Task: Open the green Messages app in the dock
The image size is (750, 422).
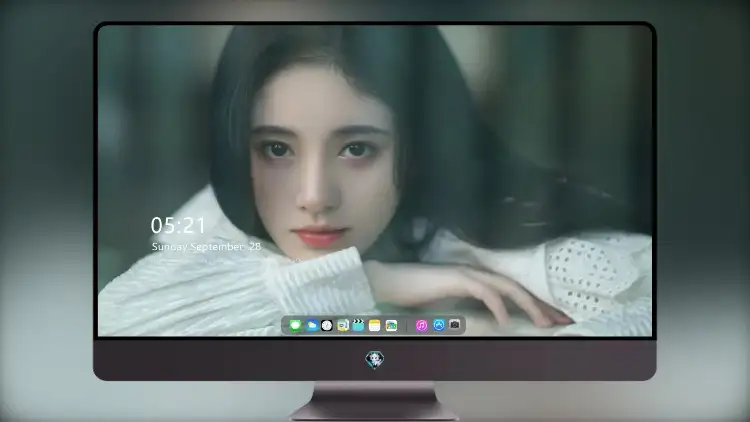Action: point(295,325)
